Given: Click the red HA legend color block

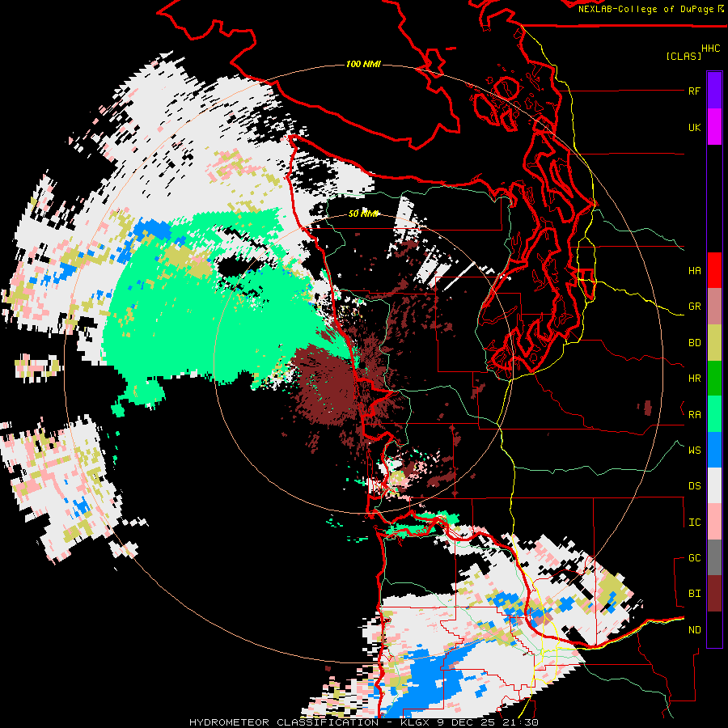Looking at the screenshot, I should pos(714,270).
